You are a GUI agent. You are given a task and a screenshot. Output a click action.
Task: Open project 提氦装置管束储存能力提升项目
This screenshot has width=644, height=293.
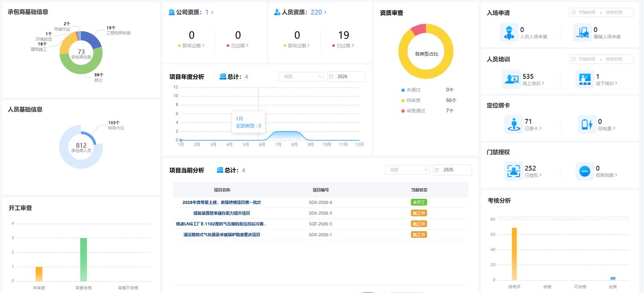[222, 213]
